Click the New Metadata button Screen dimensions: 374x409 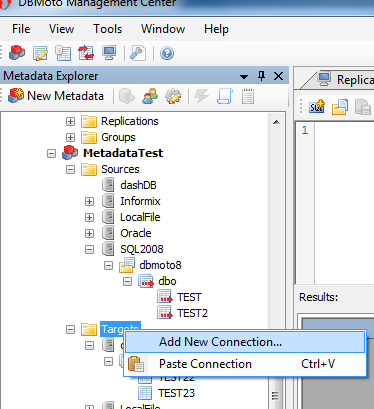(x=56, y=96)
